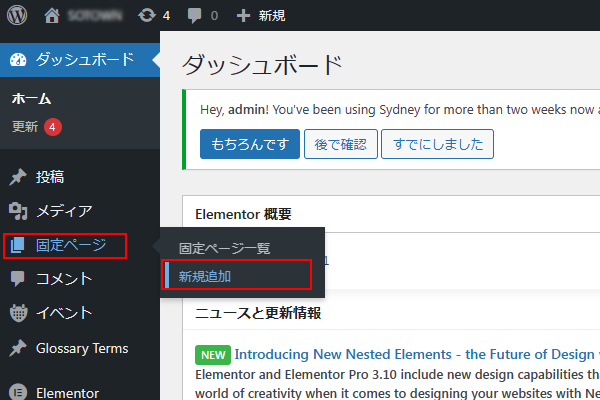Open the WordPress logo menu
The height and width of the screenshot is (400, 600).
click(x=17, y=15)
